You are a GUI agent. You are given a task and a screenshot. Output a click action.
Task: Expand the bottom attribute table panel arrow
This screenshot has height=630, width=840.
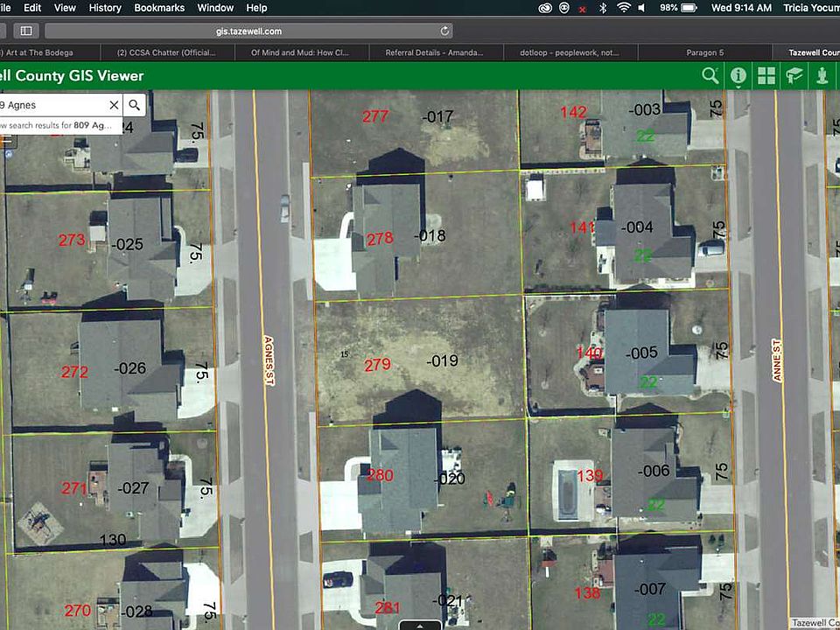click(x=420, y=625)
